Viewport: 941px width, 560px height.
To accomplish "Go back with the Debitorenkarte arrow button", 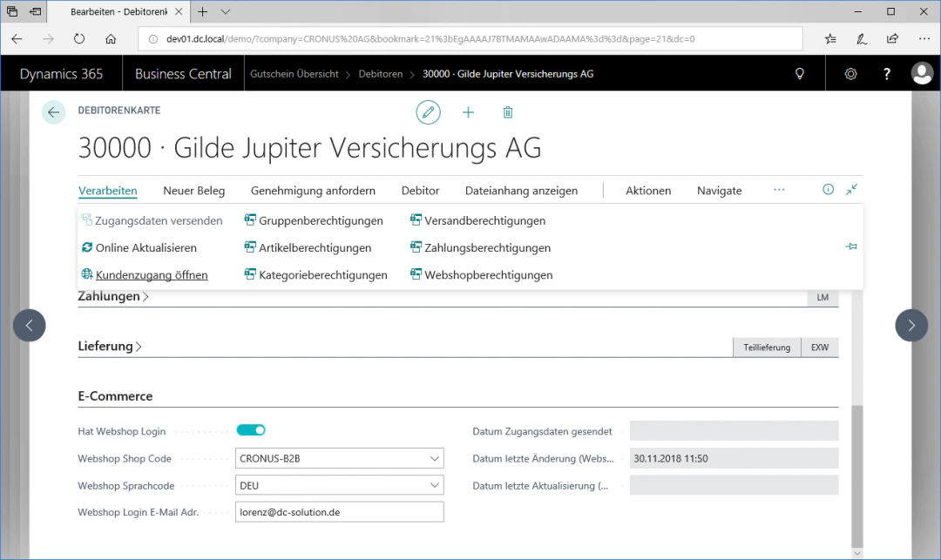I will point(53,112).
